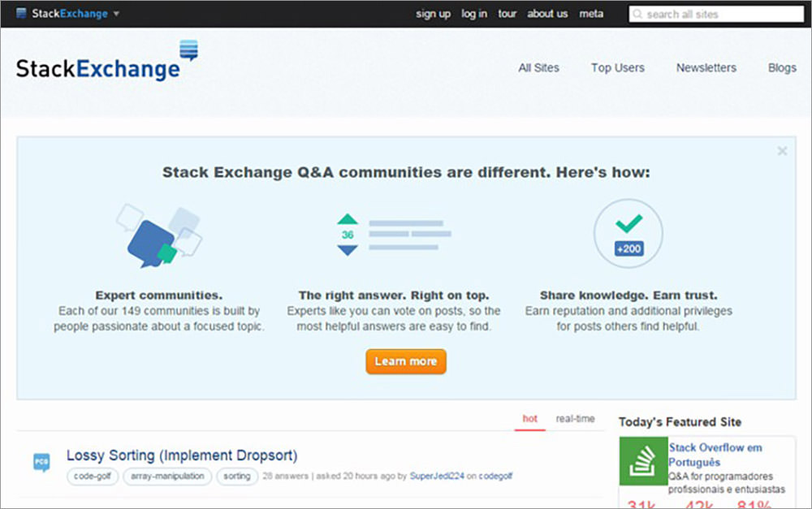Click the small StackExchange icon in top bar
The height and width of the screenshot is (509, 812).
coord(21,13)
